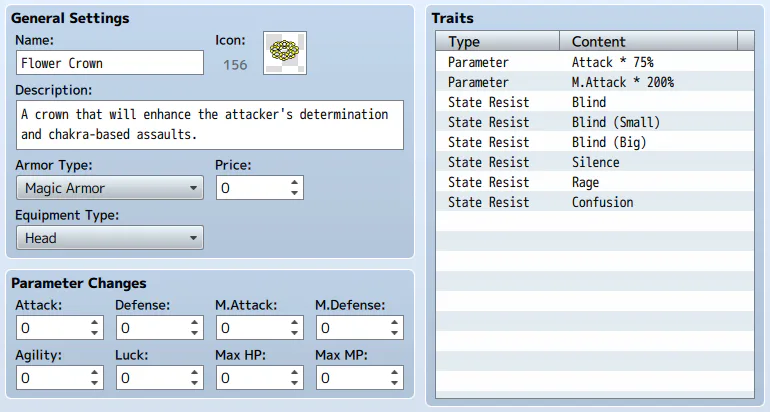Decrease the Attack parameter value
This screenshot has width=770, height=412.
tap(94, 333)
